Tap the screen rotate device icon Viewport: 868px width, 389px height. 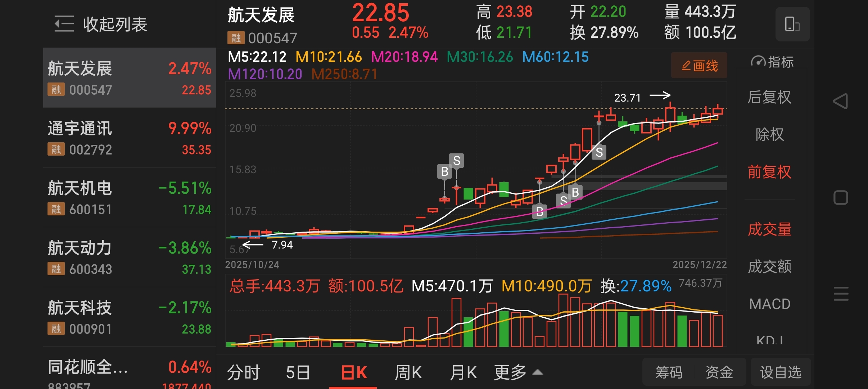[792, 24]
